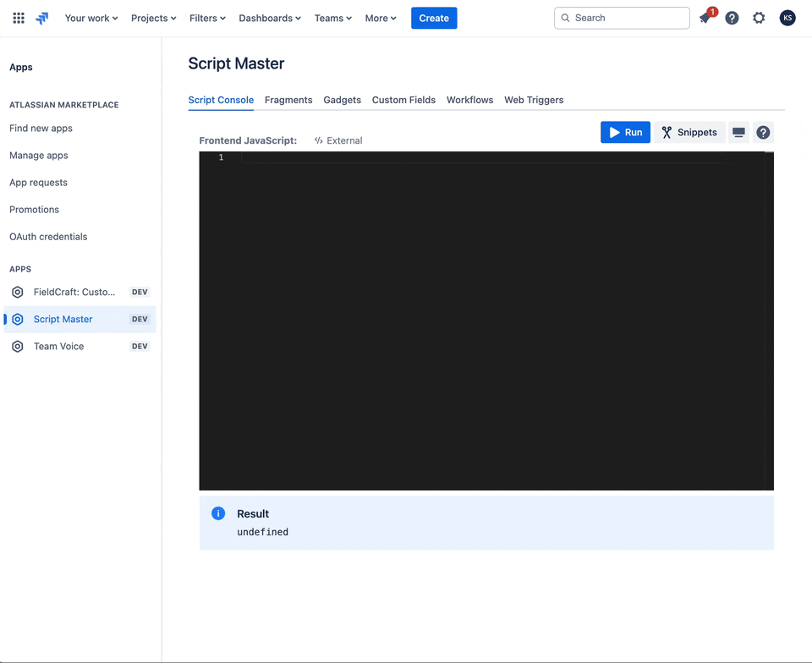Expand the Your work dropdown
Image resolution: width=812 pixels, height=663 pixels.
tap(91, 18)
